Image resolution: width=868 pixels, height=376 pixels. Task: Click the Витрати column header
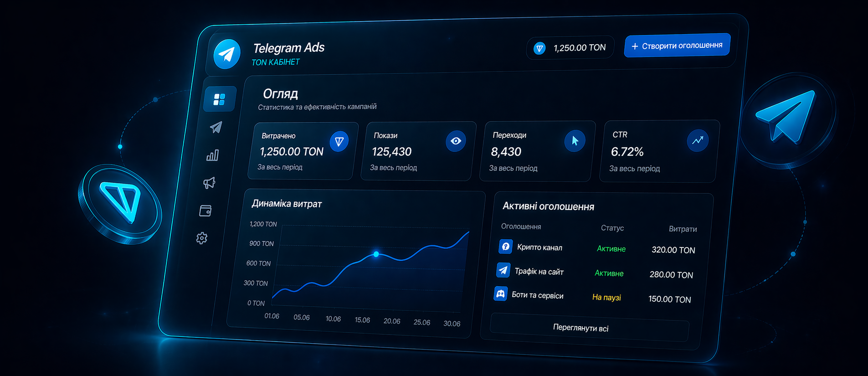click(x=683, y=229)
